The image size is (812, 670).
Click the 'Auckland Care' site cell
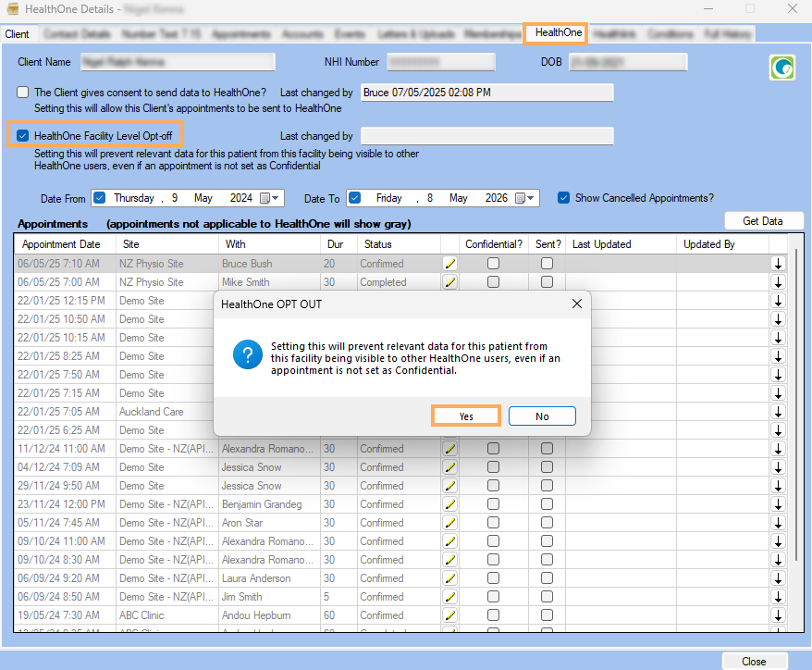click(165, 412)
